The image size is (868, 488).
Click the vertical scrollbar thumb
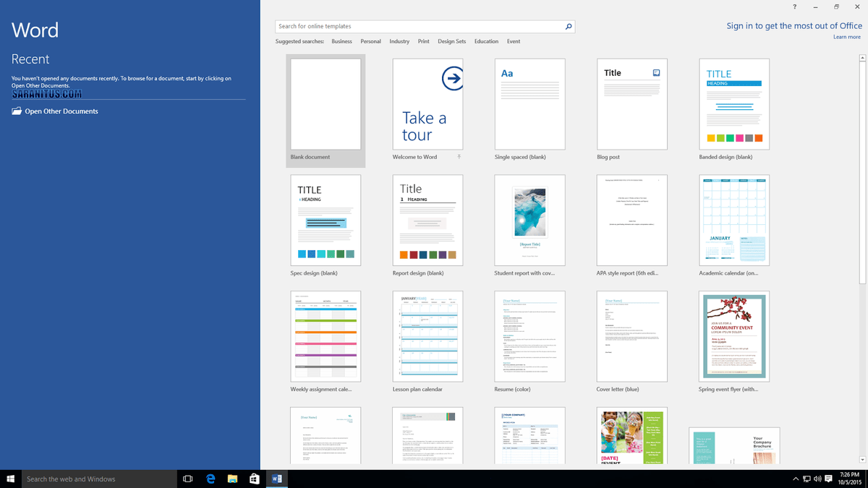[862, 173]
